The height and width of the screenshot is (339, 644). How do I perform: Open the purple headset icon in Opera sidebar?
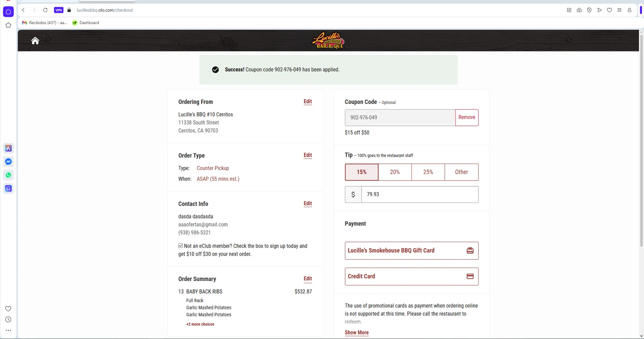tap(8, 188)
